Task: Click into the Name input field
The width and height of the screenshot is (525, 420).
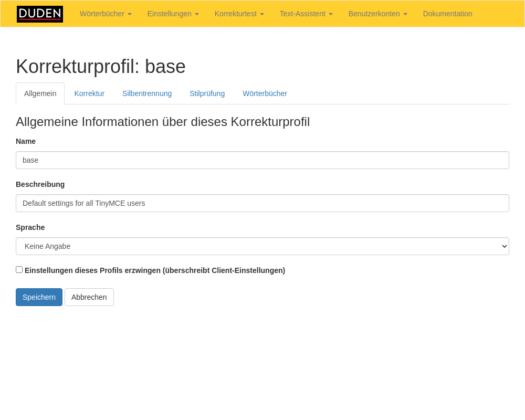Action: pyautogui.click(x=262, y=160)
